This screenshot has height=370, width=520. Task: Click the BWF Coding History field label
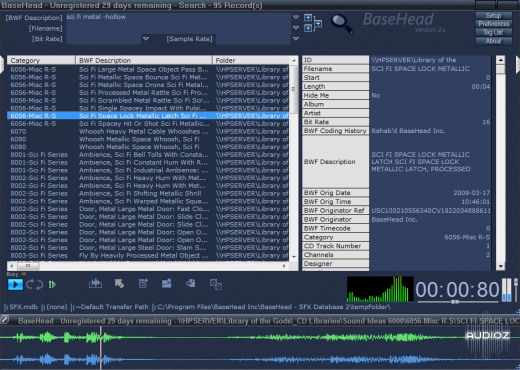coord(335,131)
